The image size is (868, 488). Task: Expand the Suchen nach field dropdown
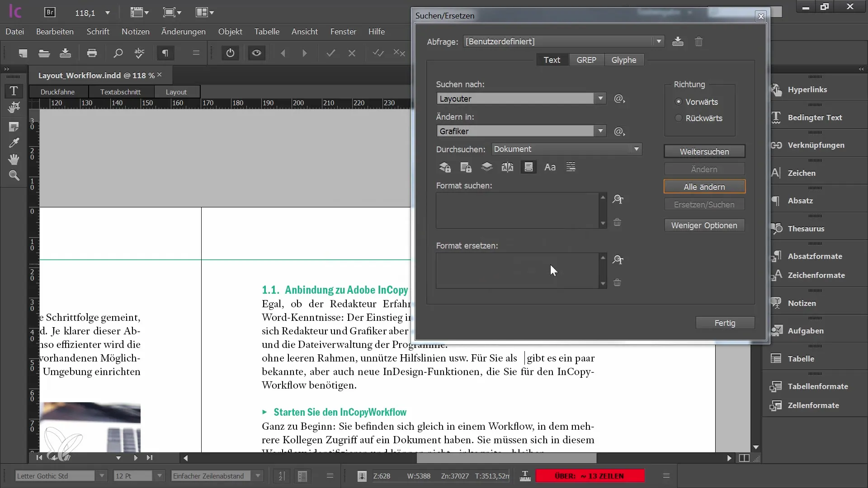click(x=600, y=99)
